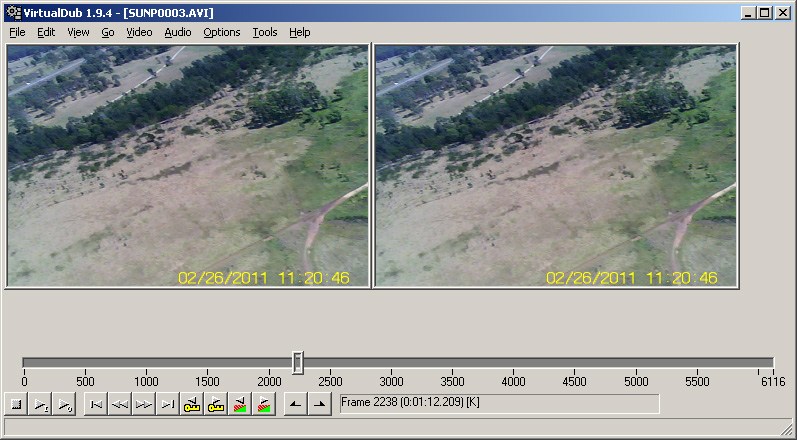Go to previous key frame
The image size is (797, 440).
[192, 404]
